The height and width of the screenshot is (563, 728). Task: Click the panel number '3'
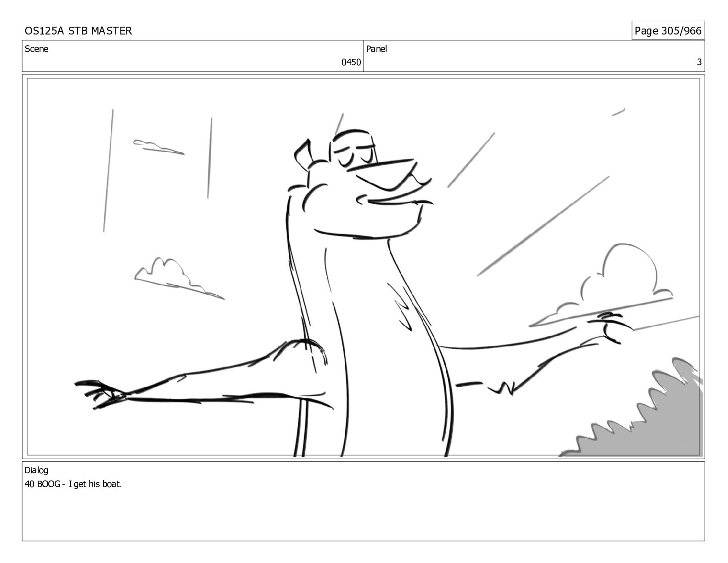(x=699, y=62)
